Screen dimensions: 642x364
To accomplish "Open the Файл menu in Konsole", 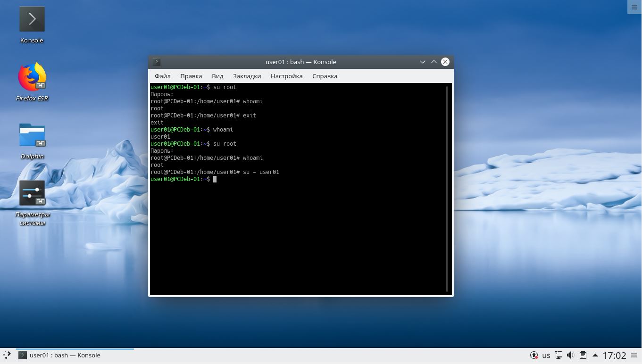I will tap(162, 76).
